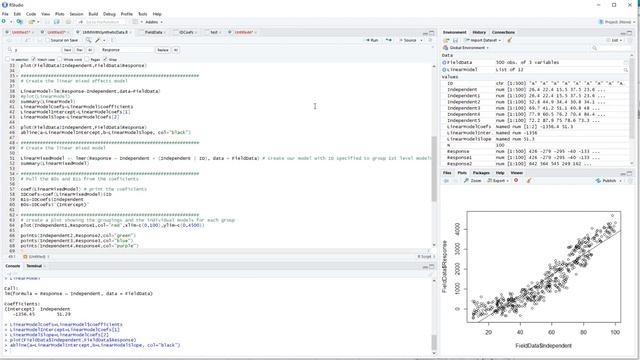Open the Import Dataset dropdown
This screenshot has width=640, height=360.
coord(482,40)
